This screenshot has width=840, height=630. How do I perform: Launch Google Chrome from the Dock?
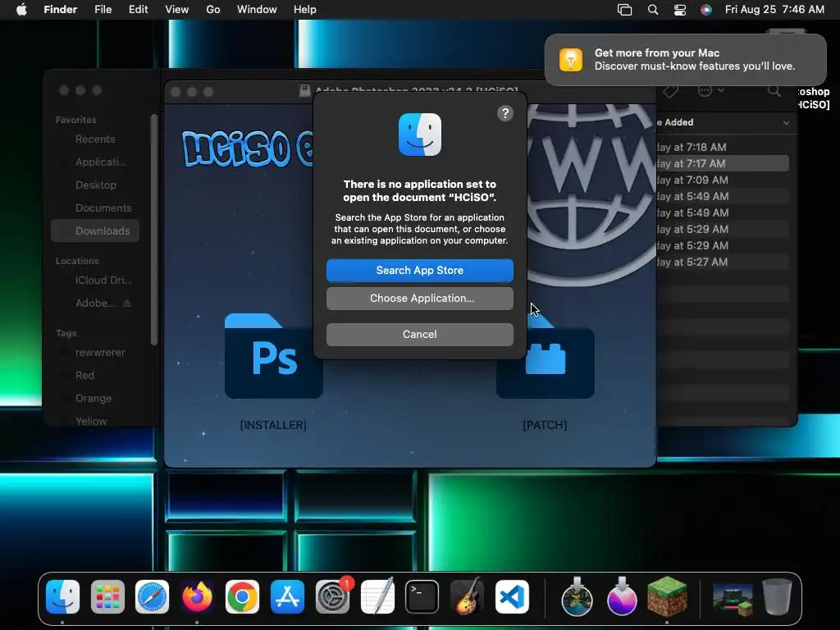coord(242,597)
